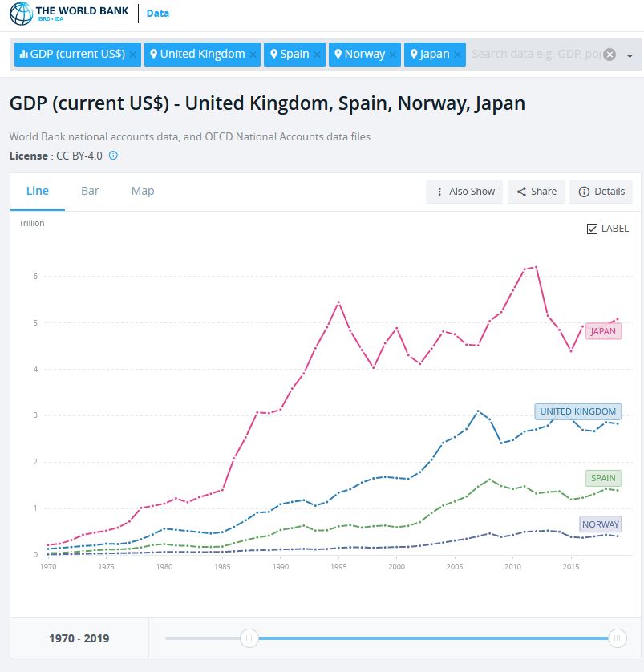Switch to the Map tab

(143, 191)
